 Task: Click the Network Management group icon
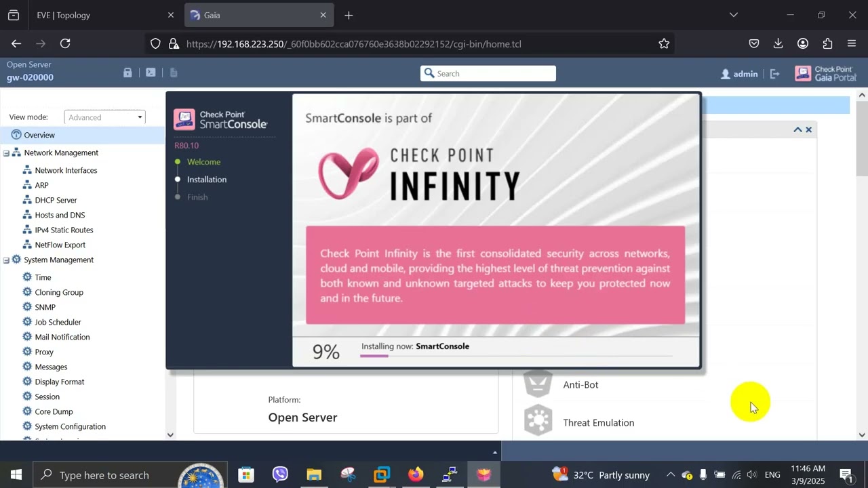pyautogui.click(x=16, y=152)
